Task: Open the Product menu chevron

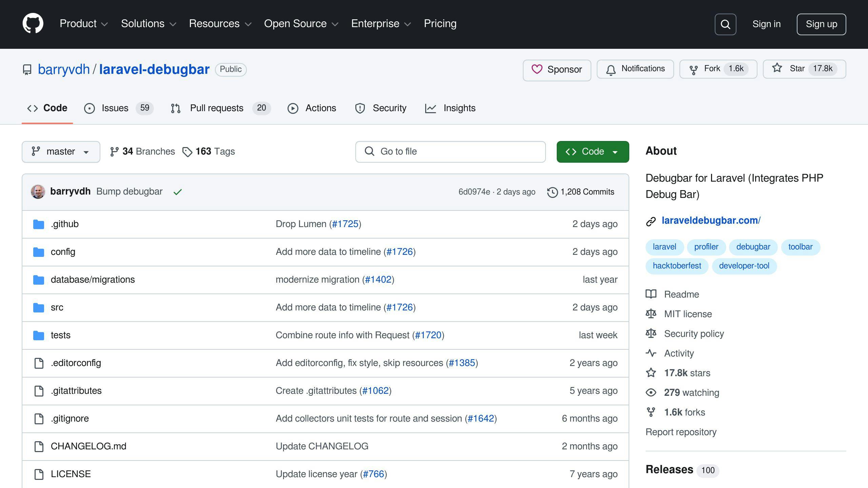Action: (x=104, y=24)
